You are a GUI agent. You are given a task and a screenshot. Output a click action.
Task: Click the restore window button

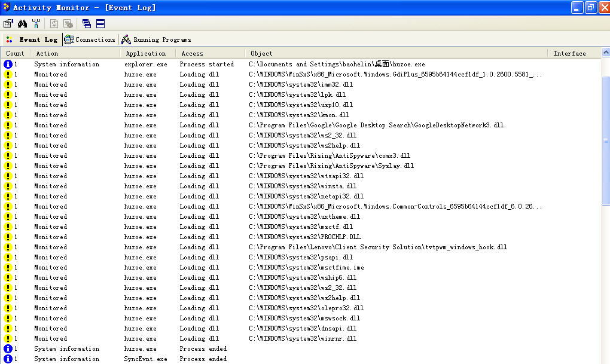coord(590,7)
